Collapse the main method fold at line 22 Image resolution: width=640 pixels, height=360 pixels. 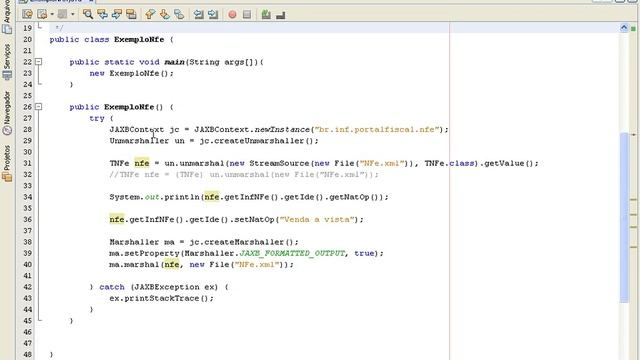[x=38, y=62]
